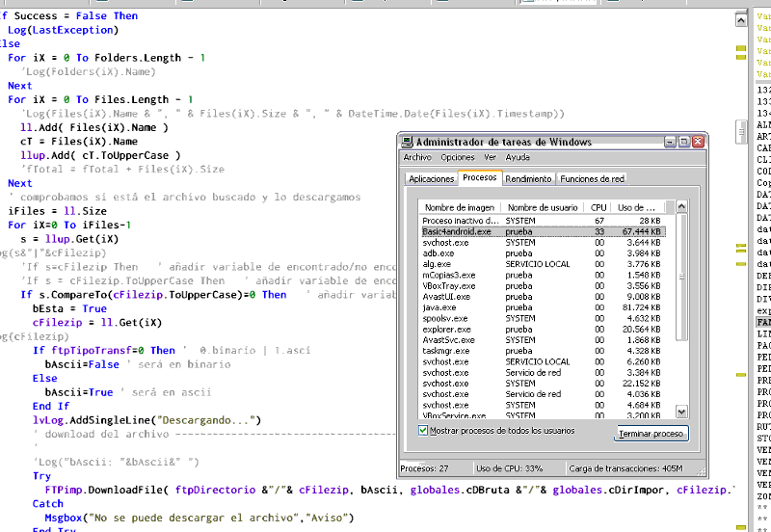Toggle Mostrar procesos de todos los usuarios
This screenshot has width=771, height=532.
pos(425,430)
